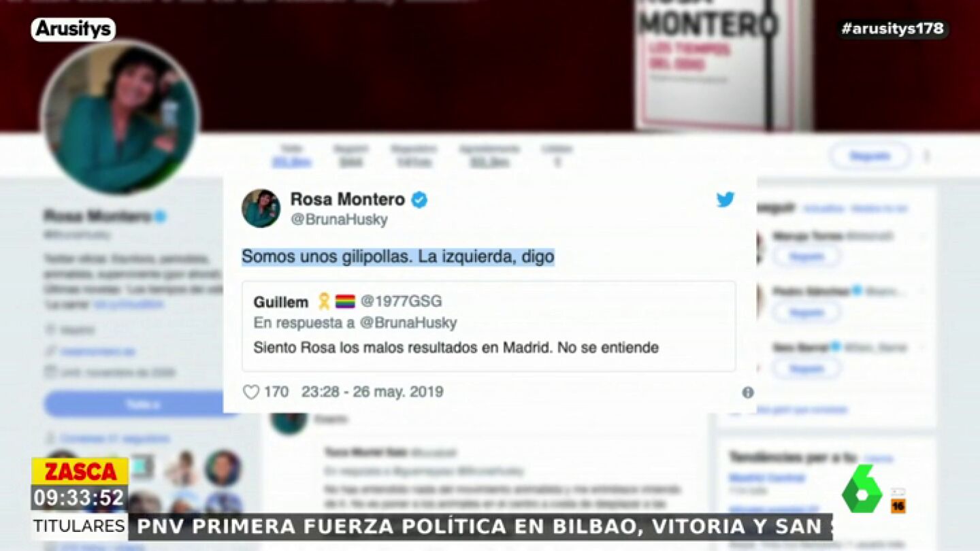This screenshot has width=980, height=551.
Task: Open the three-dot menu beside Seguir
Action: coord(926,156)
